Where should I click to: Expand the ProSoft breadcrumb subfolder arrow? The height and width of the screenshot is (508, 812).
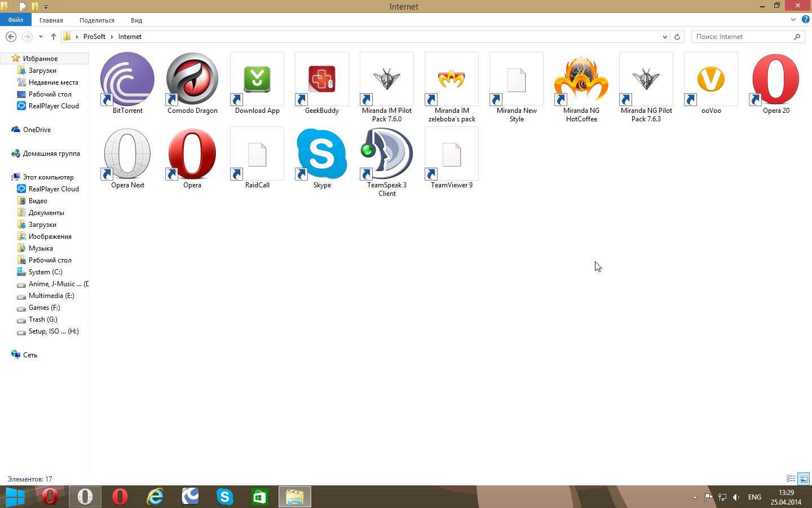[x=112, y=37]
